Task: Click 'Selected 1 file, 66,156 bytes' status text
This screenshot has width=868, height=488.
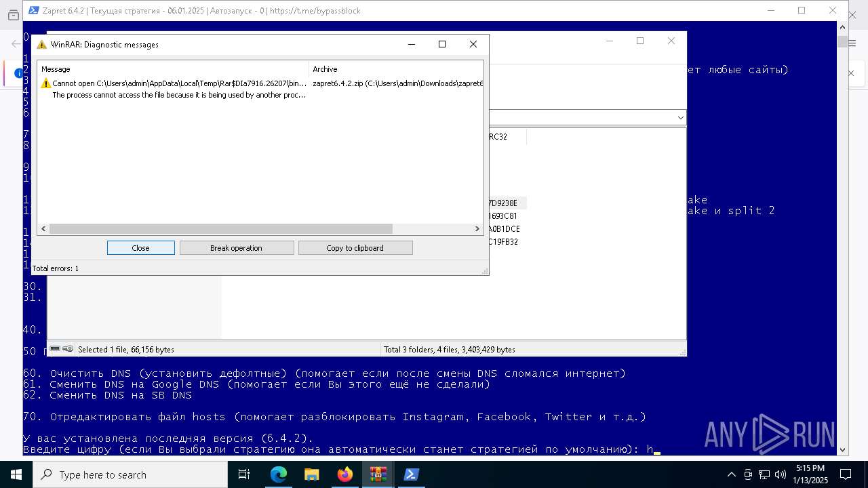Action: coord(126,350)
